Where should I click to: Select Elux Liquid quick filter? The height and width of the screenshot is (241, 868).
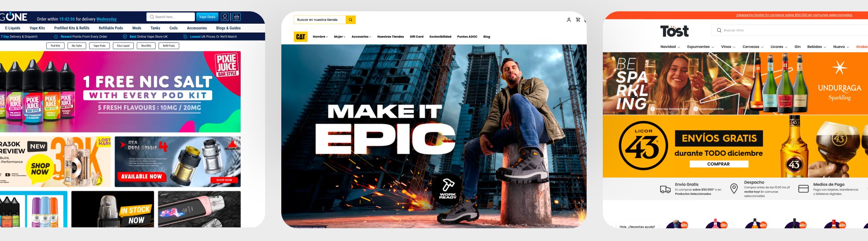pyautogui.click(x=123, y=46)
